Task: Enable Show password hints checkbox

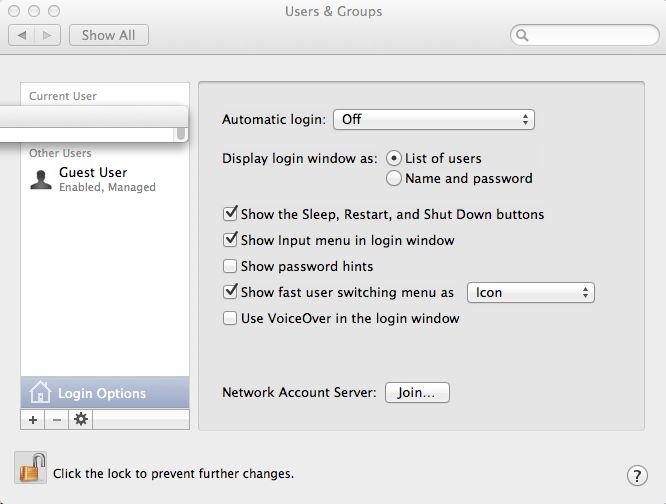Action: (x=230, y=266)
